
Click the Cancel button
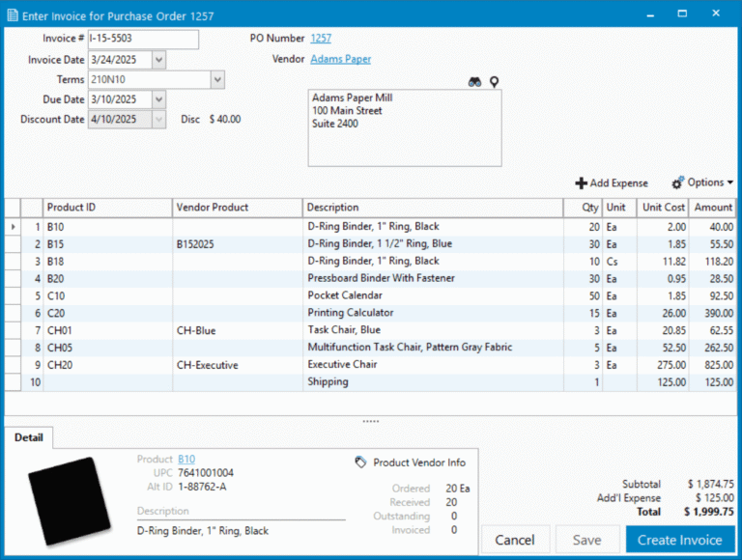point(515,540)
